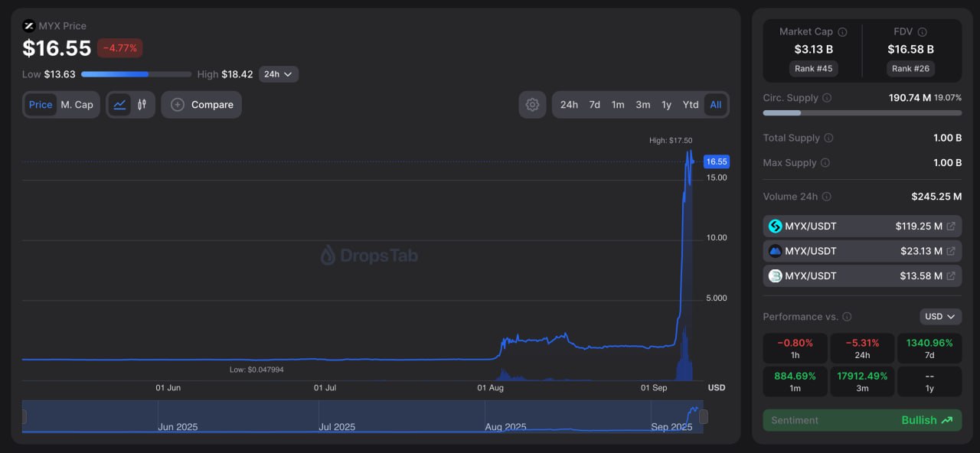Open external link for $119.25 M pair

[951, 226]
